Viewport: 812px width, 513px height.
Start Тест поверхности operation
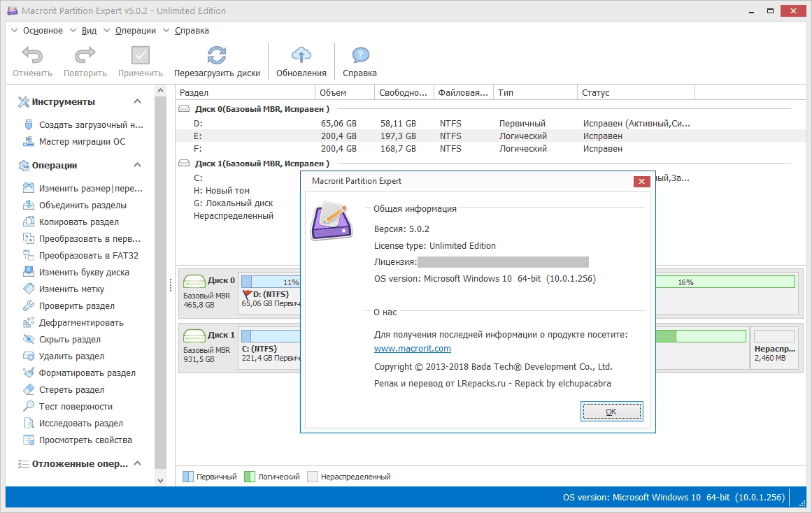[x=69, y=406]
